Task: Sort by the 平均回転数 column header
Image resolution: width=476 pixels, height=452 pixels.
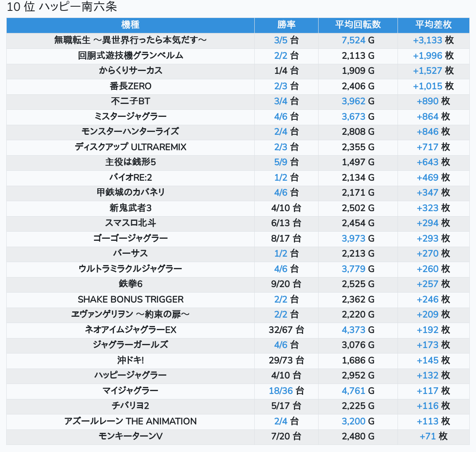Action: point(358,25)
